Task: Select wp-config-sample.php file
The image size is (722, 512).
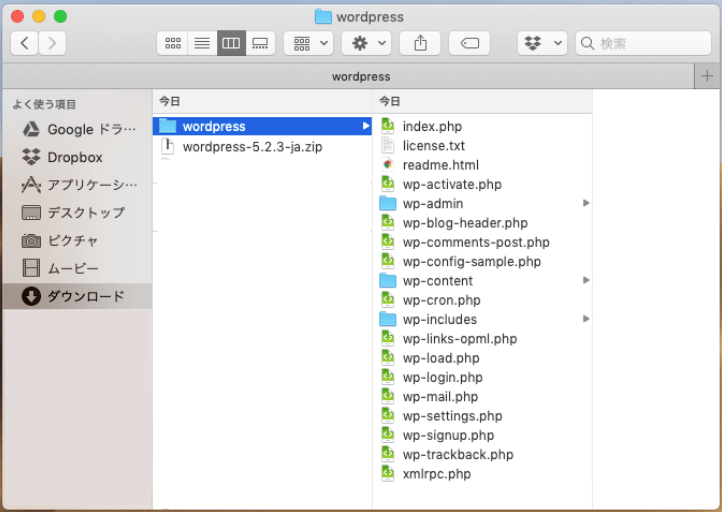Action: tap(482, 262)
